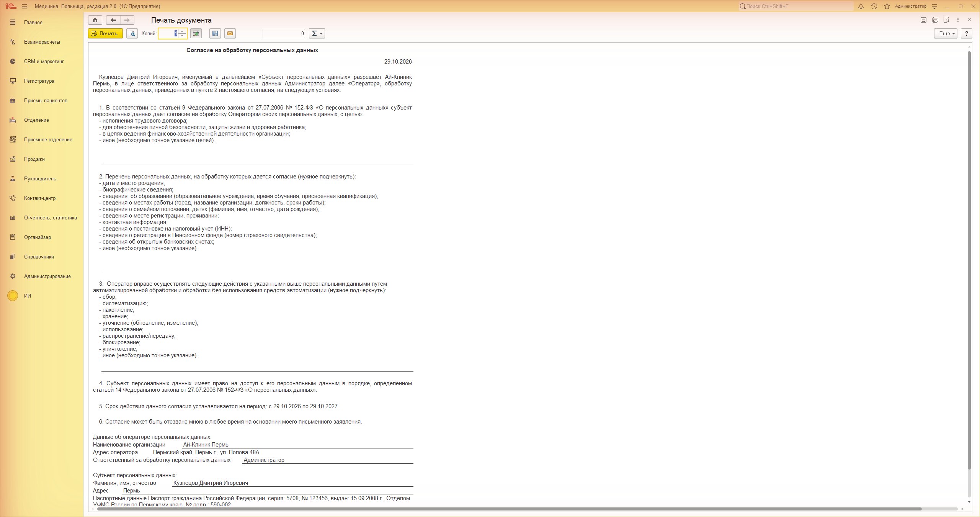Click the vertical document scrollbar

pyautogui.click(x=969, y=260)
